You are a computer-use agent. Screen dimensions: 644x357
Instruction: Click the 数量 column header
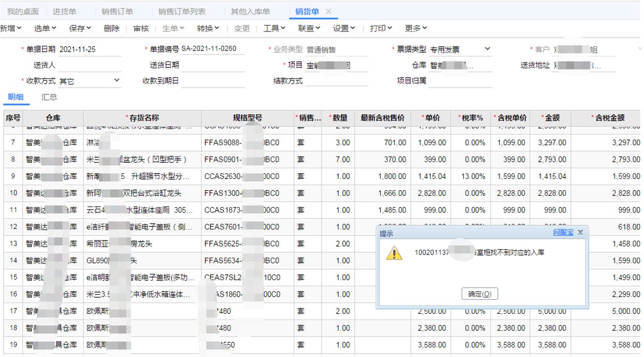[339, 118]
